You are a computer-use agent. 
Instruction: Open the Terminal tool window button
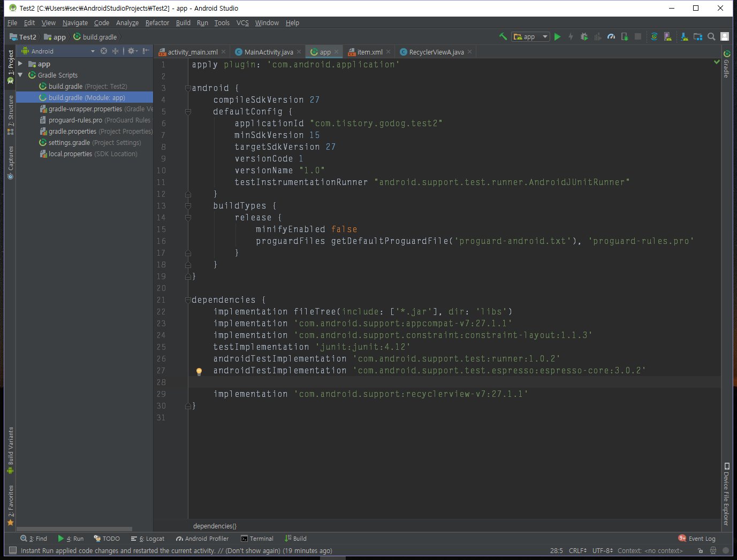click(257, 539)
